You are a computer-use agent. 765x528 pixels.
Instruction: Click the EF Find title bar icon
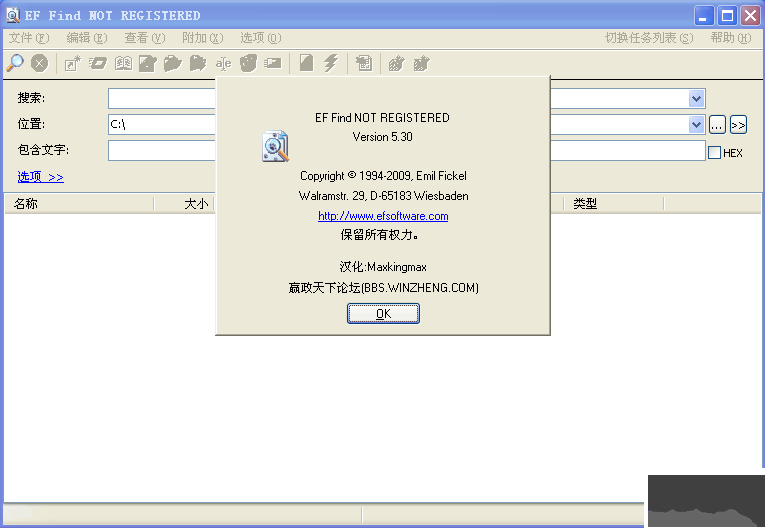point(13,15)
